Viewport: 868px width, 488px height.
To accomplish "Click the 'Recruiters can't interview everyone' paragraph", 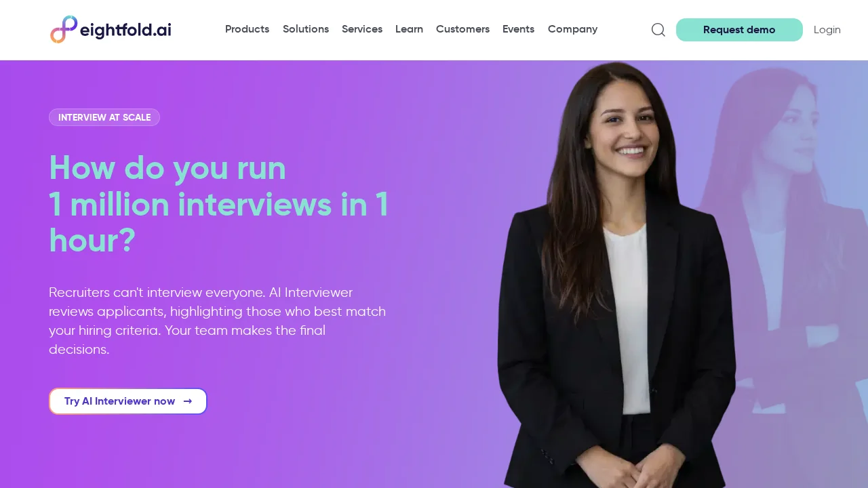I will coord(218,321).
